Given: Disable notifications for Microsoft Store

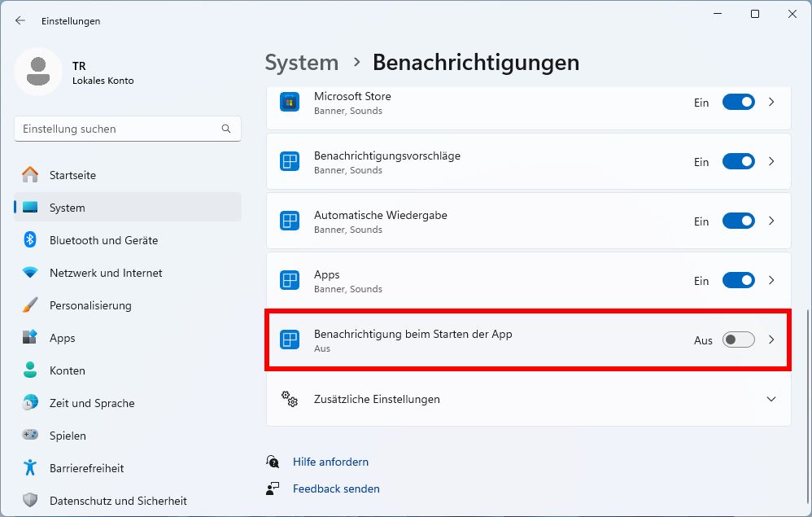Looking at the screenshot, I should 737,102.
